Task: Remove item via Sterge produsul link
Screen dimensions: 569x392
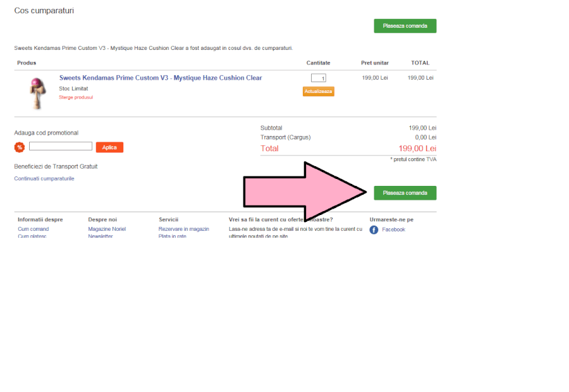Action: pos(76,97)
